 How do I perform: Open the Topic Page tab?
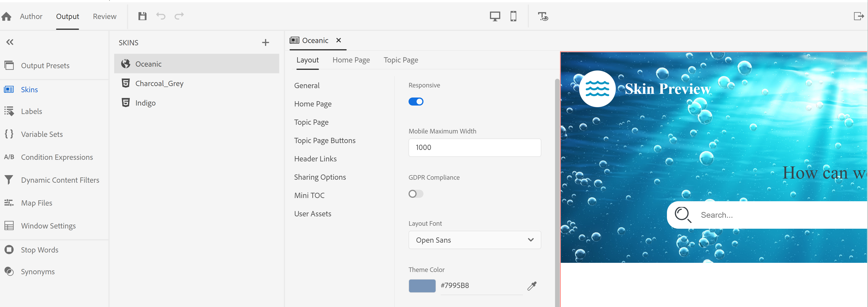tap(401, 60)
